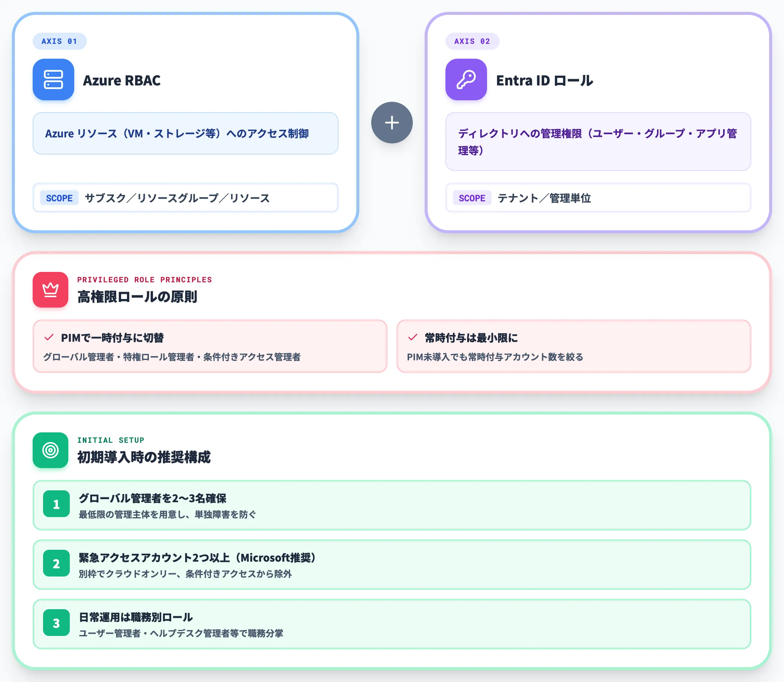The height and width of the screenshot is (682, 784).
Task: Click the SCOPE tag in Entra ID card
Action: [x=472, y=198]
